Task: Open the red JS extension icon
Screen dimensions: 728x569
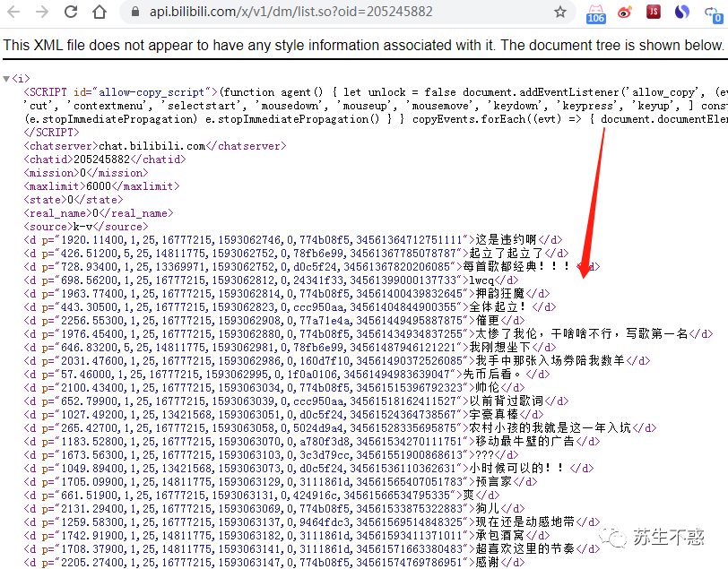Action: pyautogui.click(x=654, y=12)
